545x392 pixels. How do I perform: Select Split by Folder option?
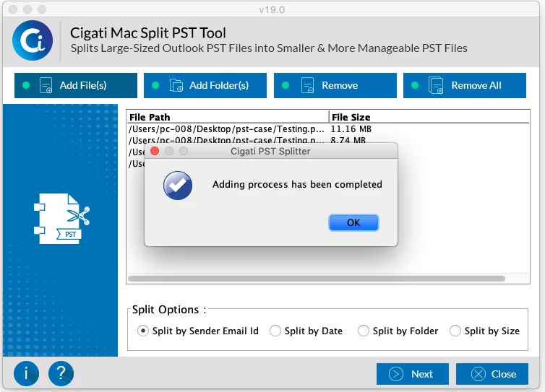[398, 331]
